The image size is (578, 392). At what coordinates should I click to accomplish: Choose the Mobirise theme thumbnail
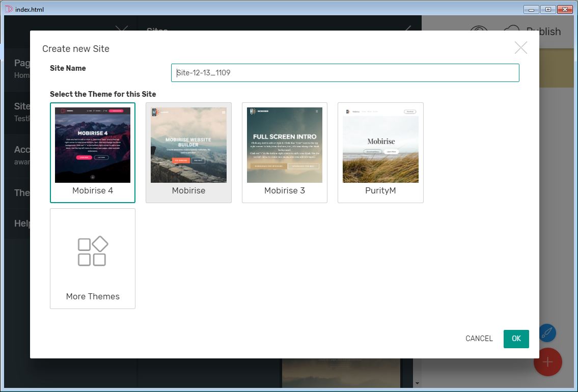pos(188,145)
